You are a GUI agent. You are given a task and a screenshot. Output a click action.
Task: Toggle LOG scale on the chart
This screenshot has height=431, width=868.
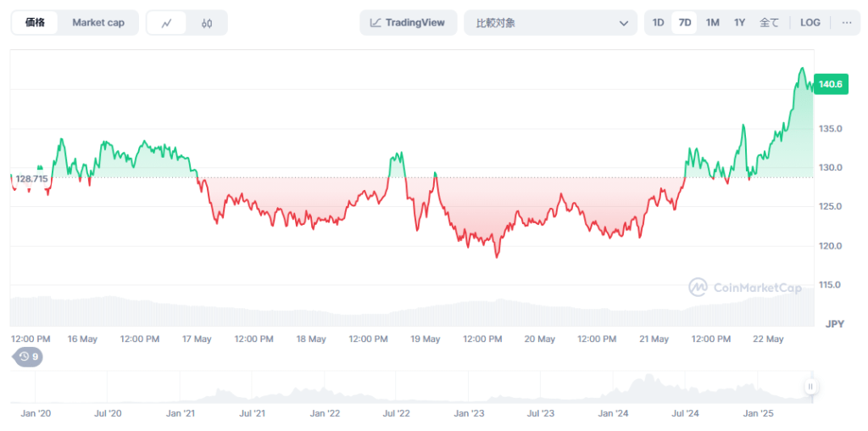coord(810,23)
